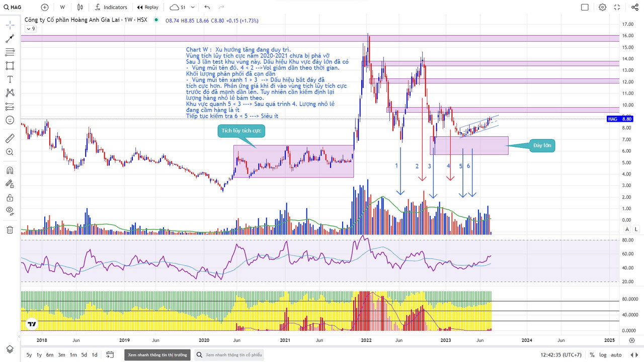Image resolution: width=644 pixels, height=362 pixels.
Task: Enter fullscreen mode with the arrows icon
Action: coord(618,7)
